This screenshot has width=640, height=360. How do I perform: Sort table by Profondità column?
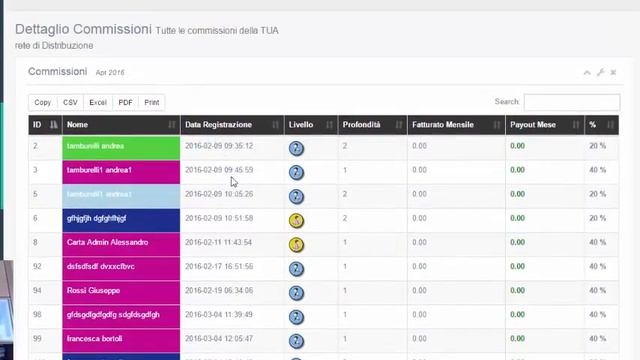point(373,125)
